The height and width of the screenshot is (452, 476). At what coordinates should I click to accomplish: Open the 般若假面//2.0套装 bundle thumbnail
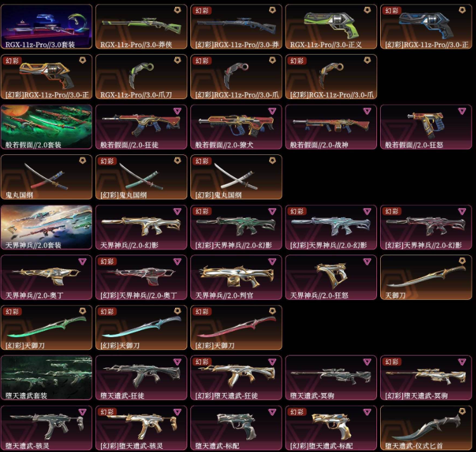click(46, 127)
